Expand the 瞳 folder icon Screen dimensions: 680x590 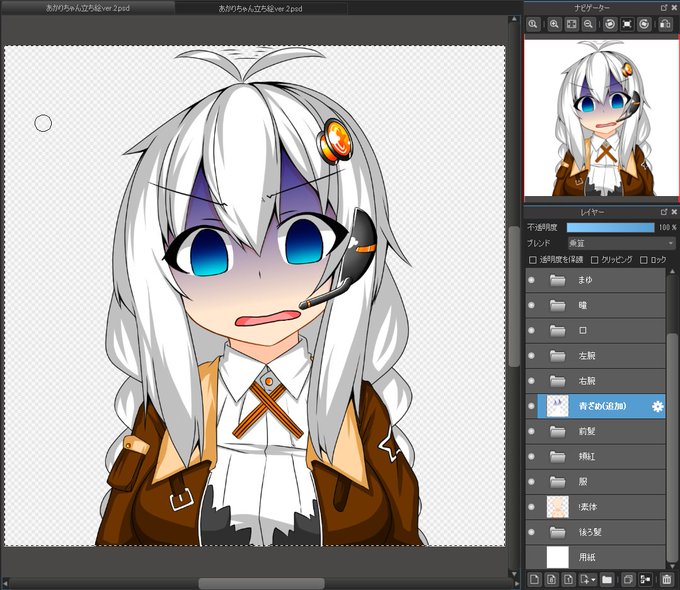558,305
